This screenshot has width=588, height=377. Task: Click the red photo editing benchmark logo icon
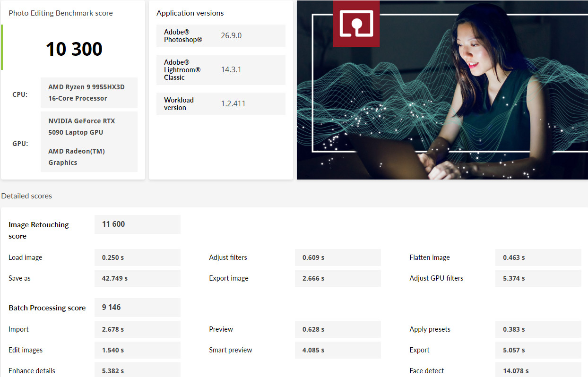[356, 24]
